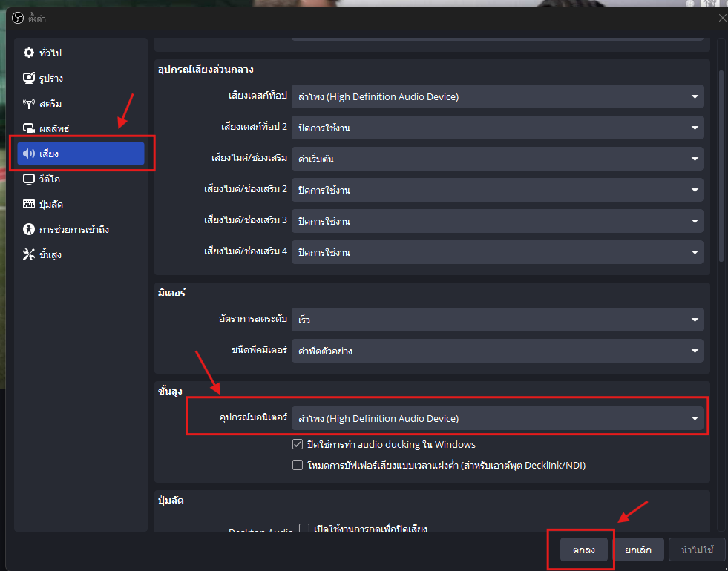
Task: Open the เสียงไมค์/ช่องเสริม dropdown set to ค่าเริ่มต้น
Action: click(x=497, y=159)
